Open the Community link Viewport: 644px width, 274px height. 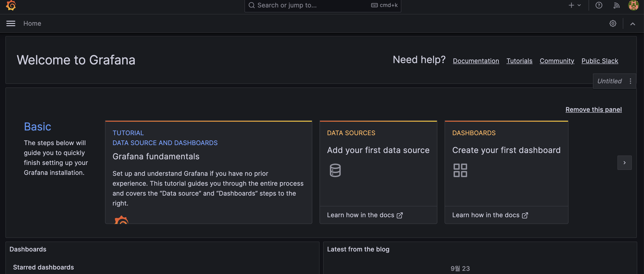click(557, 61)
